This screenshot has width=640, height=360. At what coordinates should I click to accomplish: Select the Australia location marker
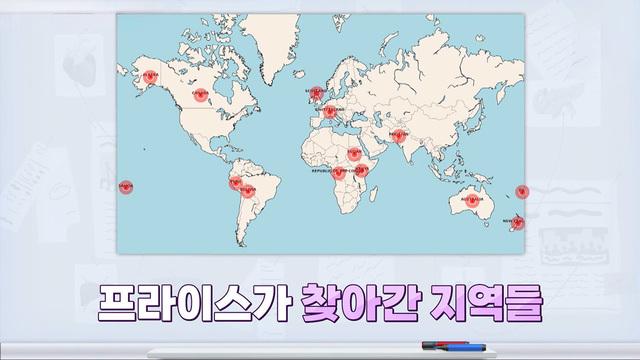pos(472,201)
